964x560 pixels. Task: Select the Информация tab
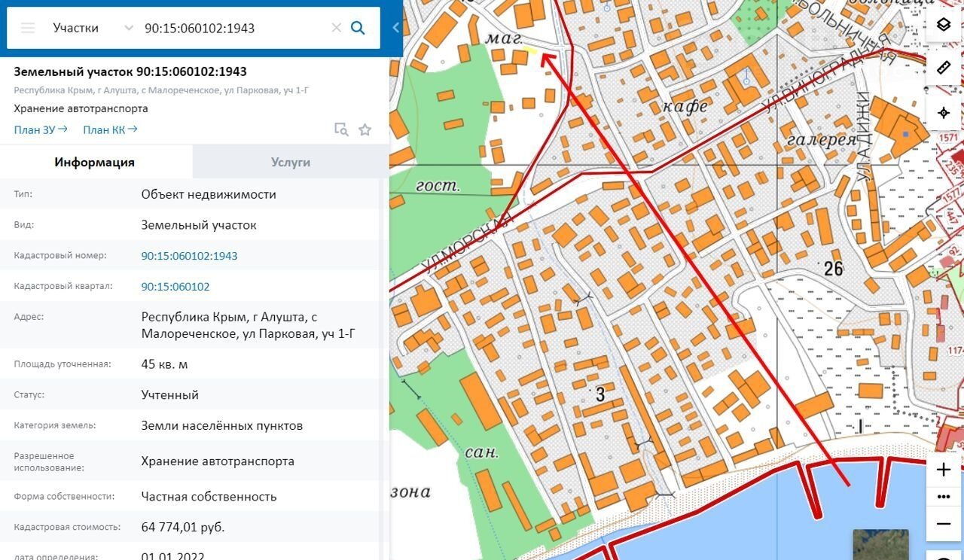(95, 162)
